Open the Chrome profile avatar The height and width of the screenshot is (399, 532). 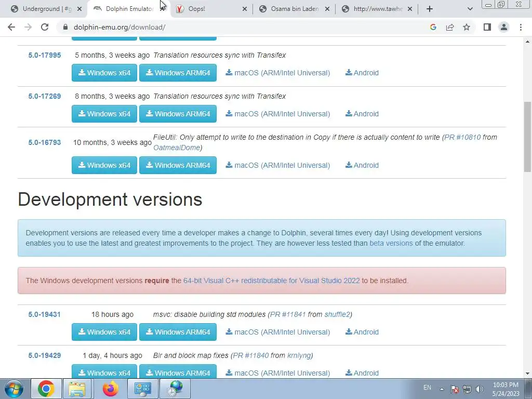(x=504, y=27)
